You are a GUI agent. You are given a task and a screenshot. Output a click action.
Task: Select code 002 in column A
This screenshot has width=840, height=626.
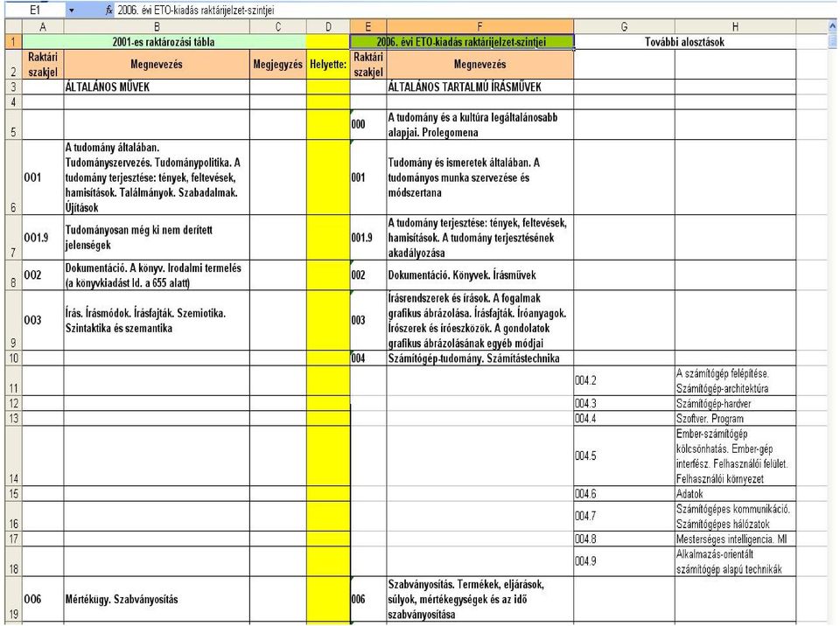click(43, 275)
